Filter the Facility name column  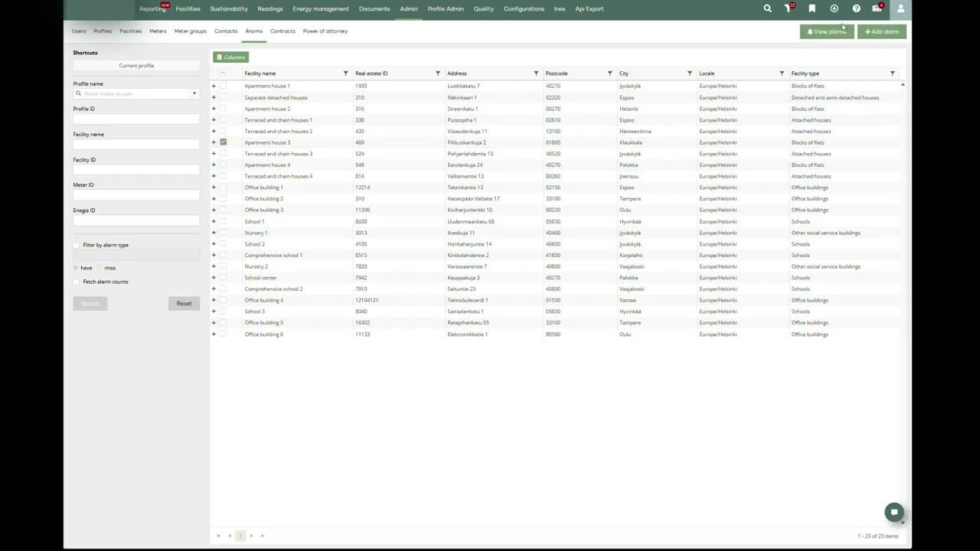[x=345, y=73]
